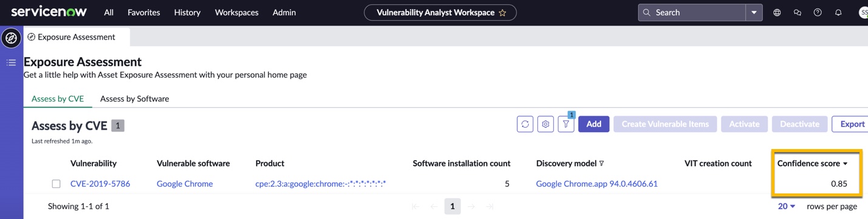Switch to Assess by Software tab
This screenshot has width=868, height=219.
134,99
